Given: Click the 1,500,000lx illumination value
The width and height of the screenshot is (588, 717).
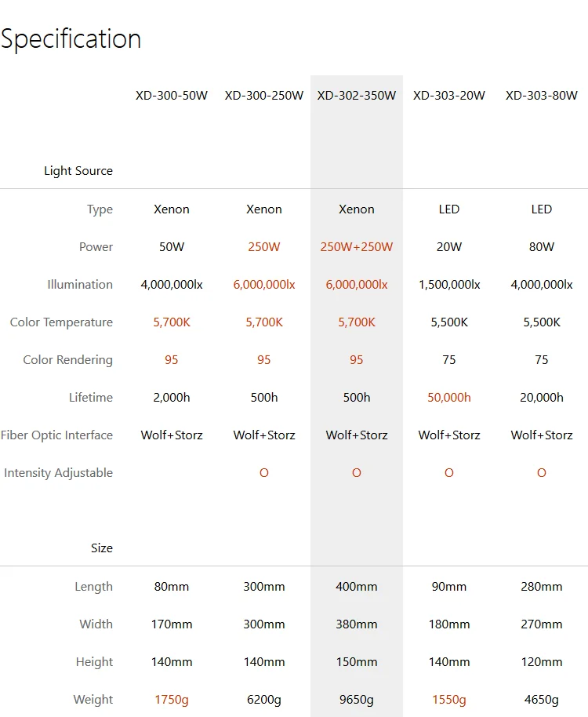Looking at the screenshot, I should 449,285.
